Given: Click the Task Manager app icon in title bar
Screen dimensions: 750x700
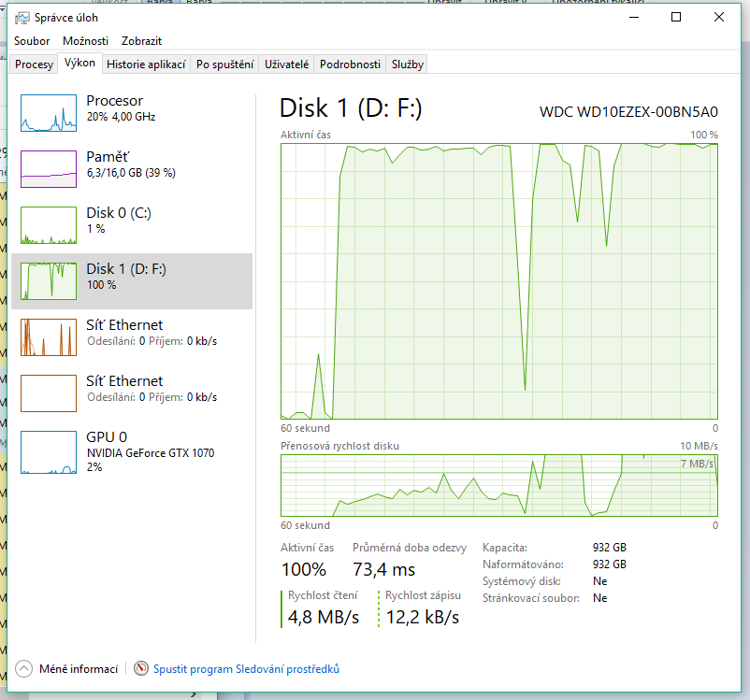Looking at the screenshot, I should (22, 17).
